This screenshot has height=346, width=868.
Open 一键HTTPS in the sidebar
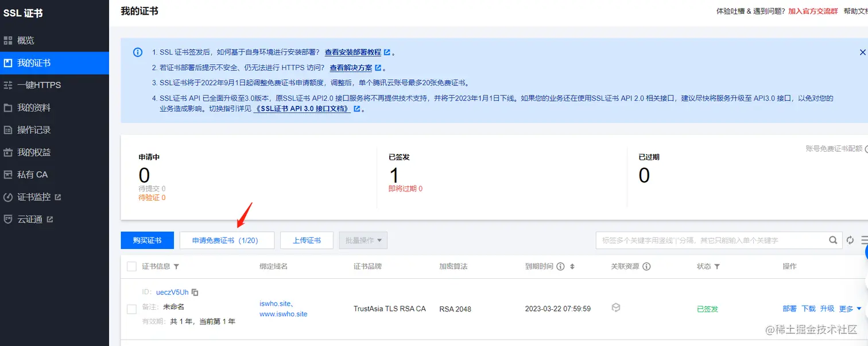(x=55, y=85)
